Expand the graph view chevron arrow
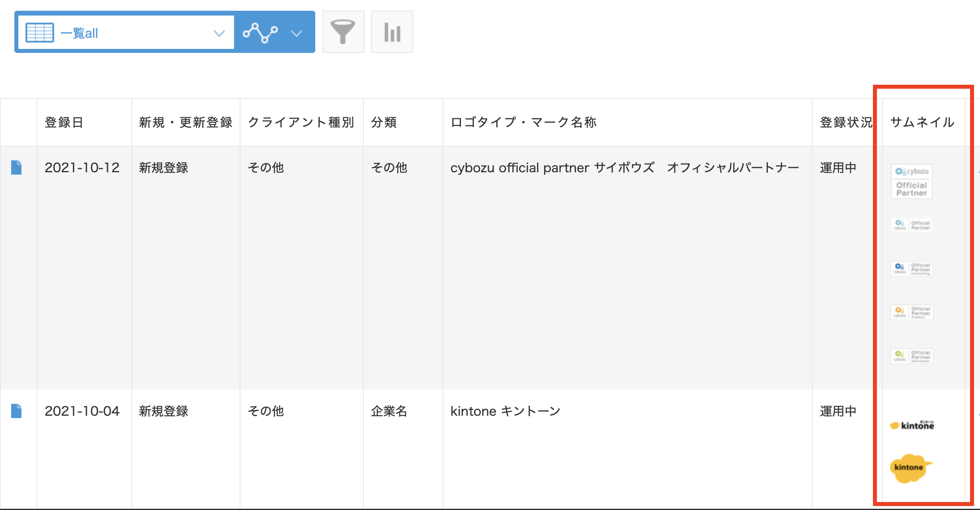The width and height of the screenshot is (980, 510). click(297, 33)
